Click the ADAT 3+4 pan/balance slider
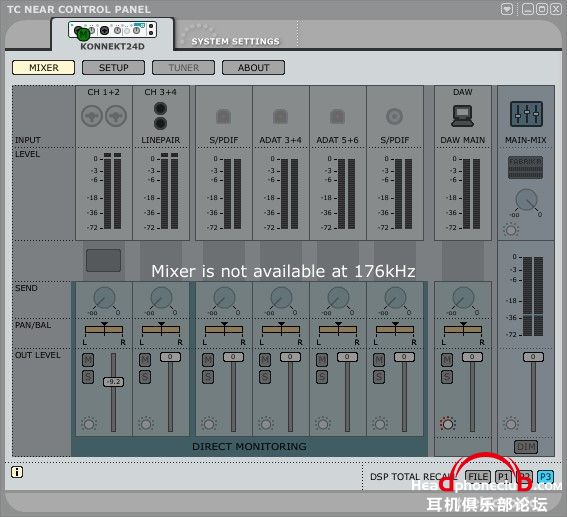Image resolution: width=567 pixels, height=517 pixels. [281, 329]
